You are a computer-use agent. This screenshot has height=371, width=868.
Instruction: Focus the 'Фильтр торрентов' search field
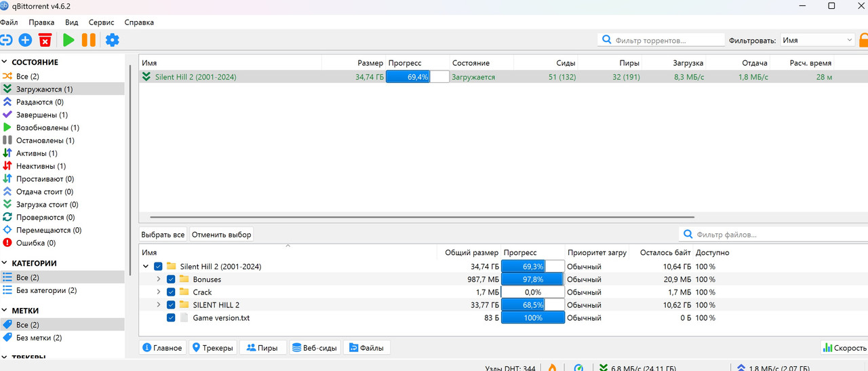(x=661, y=40)
